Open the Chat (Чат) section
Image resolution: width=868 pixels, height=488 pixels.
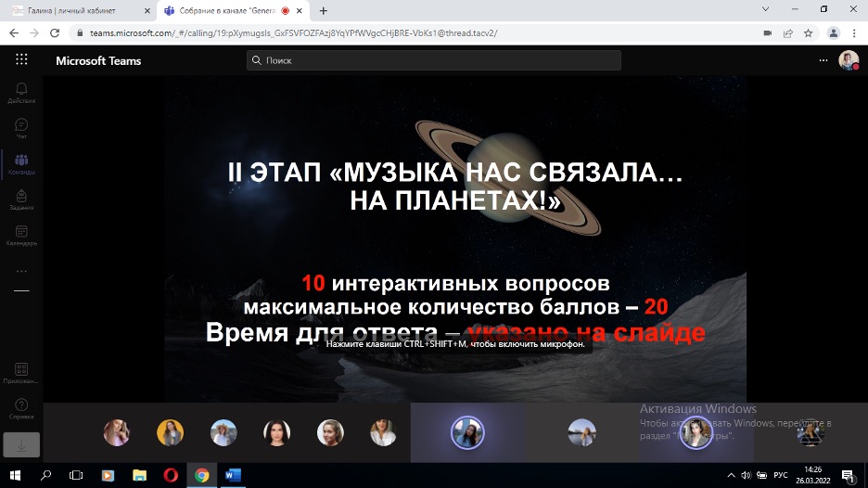coord(21,128)
